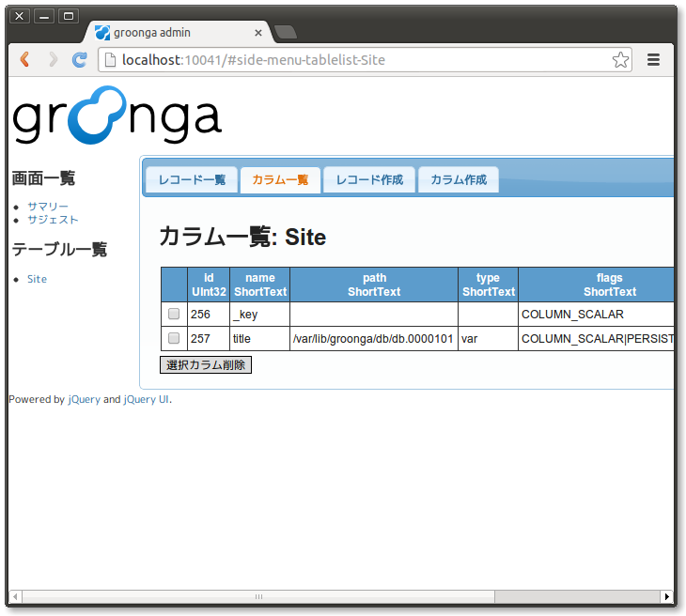Close the groonga admin browser tab

pos(257,33)
